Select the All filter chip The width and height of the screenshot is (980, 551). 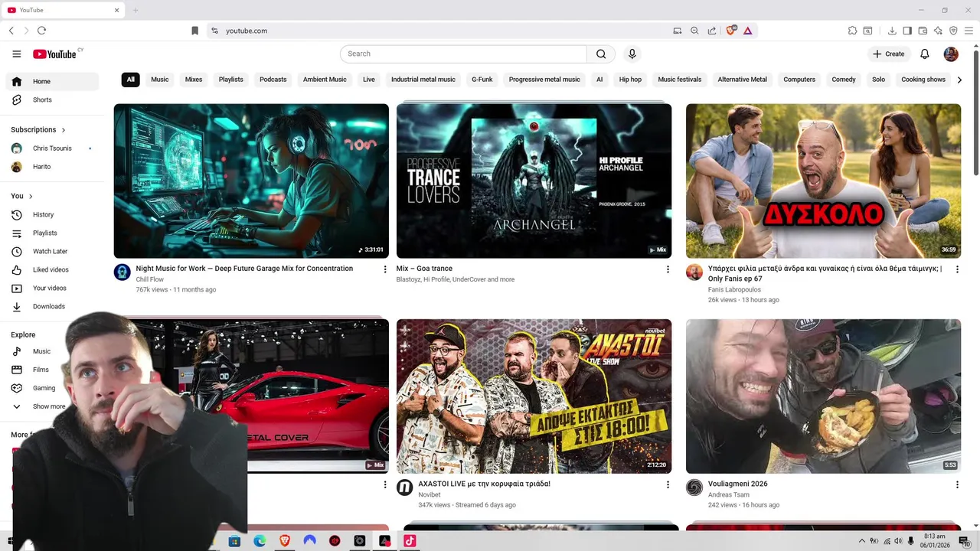click(130, 80)
